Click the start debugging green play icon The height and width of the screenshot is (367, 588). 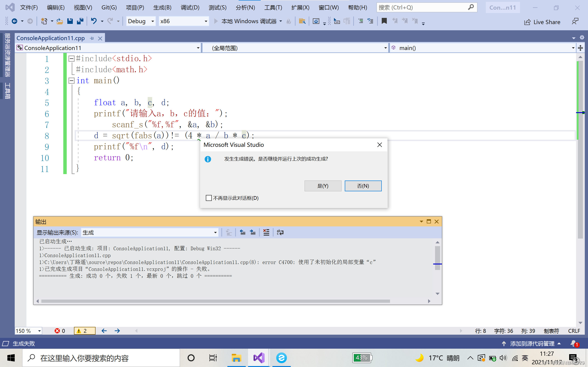click(216, 21)
